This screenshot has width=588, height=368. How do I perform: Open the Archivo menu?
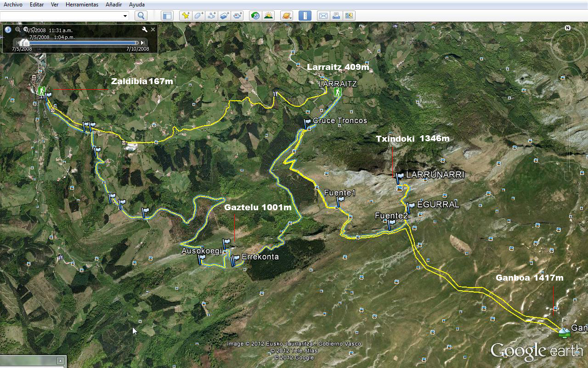point(13,5)
